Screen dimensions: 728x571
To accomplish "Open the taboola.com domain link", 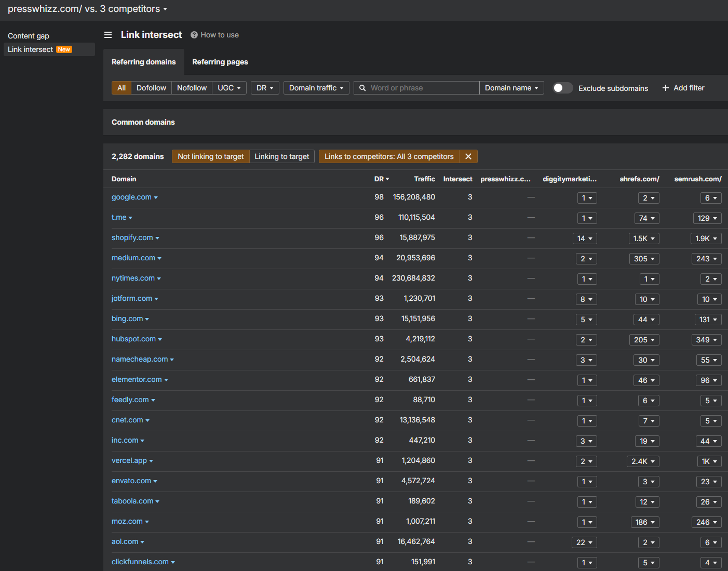I will (132, 501).
